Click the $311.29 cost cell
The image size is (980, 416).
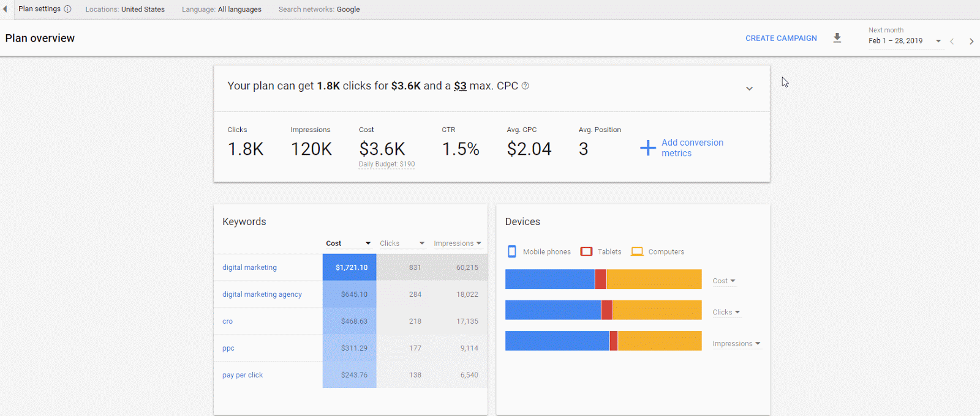point(350,348)
